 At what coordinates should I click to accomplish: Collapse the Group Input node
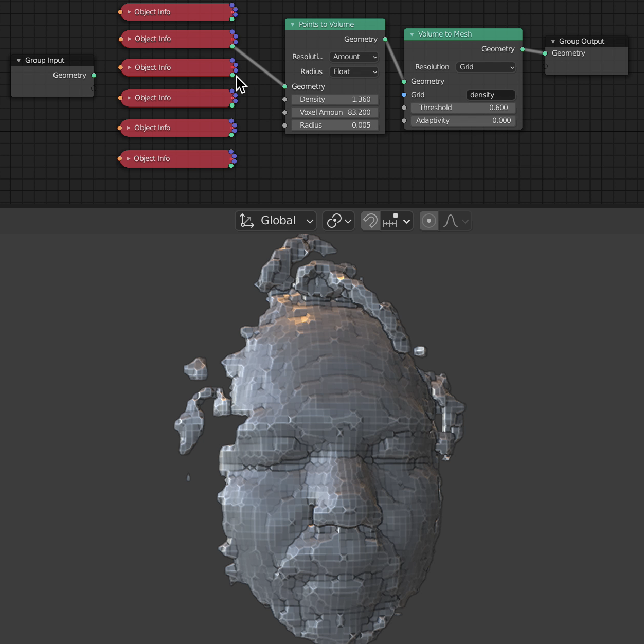19,61
